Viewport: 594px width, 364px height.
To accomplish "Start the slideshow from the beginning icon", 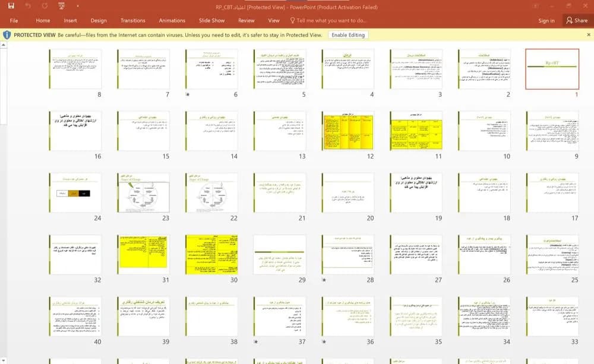I will click(61, 6).
